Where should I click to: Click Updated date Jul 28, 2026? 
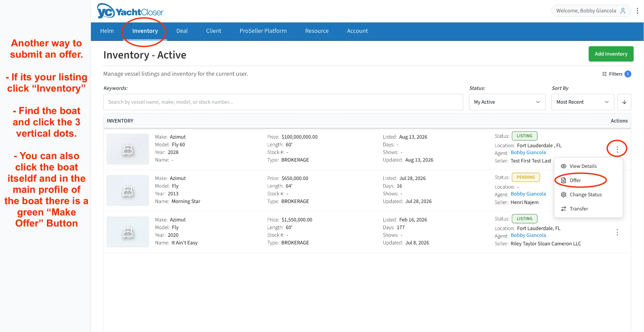pos(418,201)
